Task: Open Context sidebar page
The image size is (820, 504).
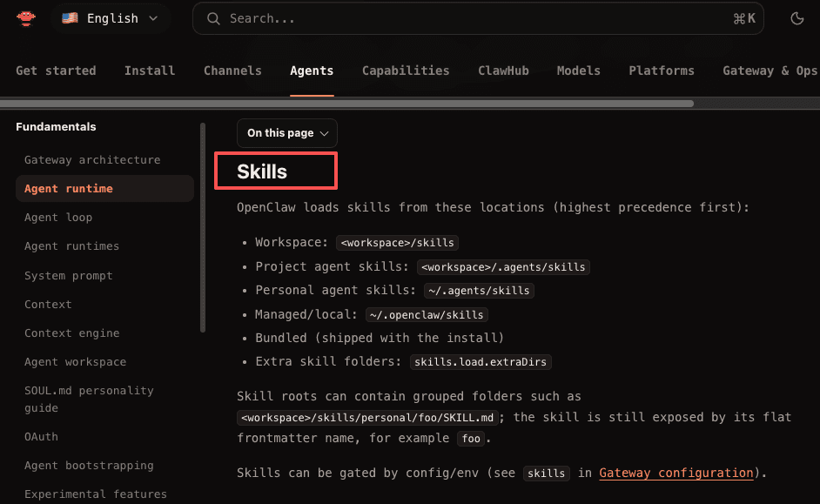Action: point(48,305)
